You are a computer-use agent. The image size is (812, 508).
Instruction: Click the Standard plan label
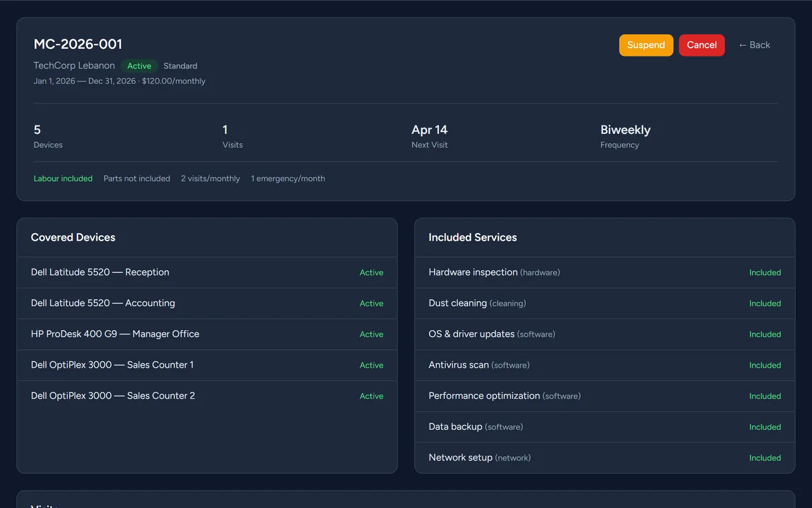180,66
